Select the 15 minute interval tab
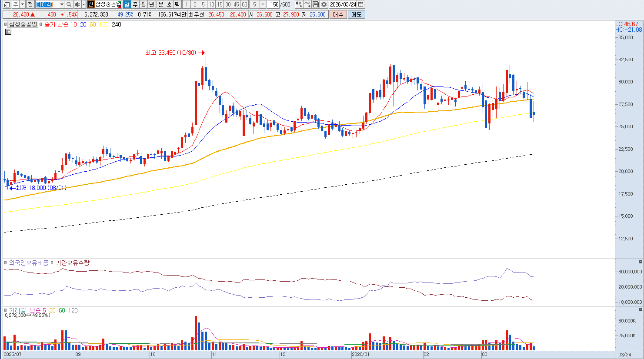 (220, 4)
